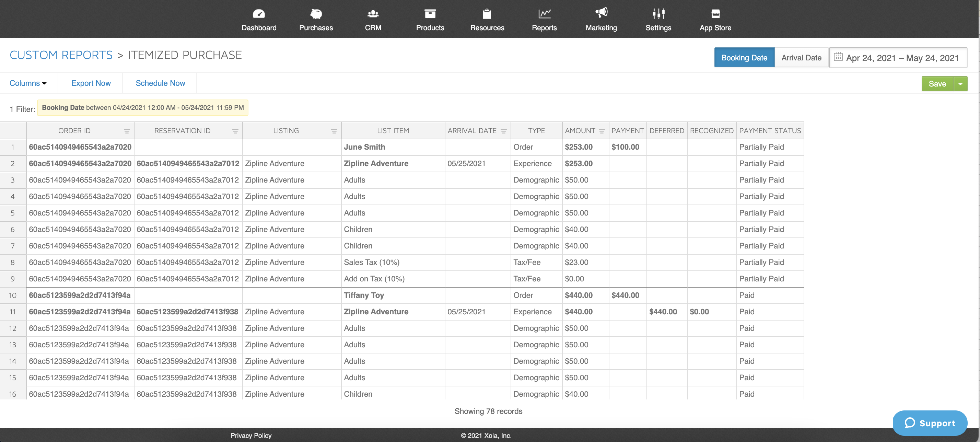
Task: Click Showing 78 records text
Action: pos(488,411)
